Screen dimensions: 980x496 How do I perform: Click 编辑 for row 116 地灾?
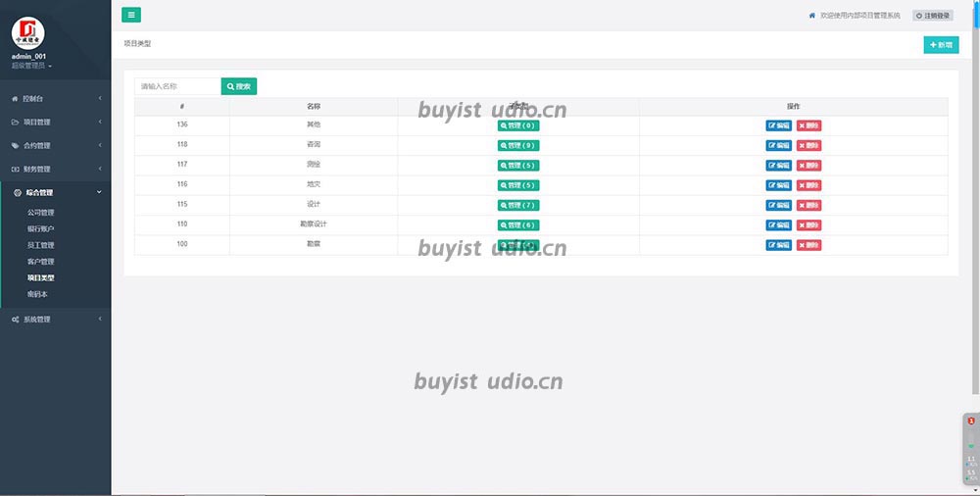778,185
